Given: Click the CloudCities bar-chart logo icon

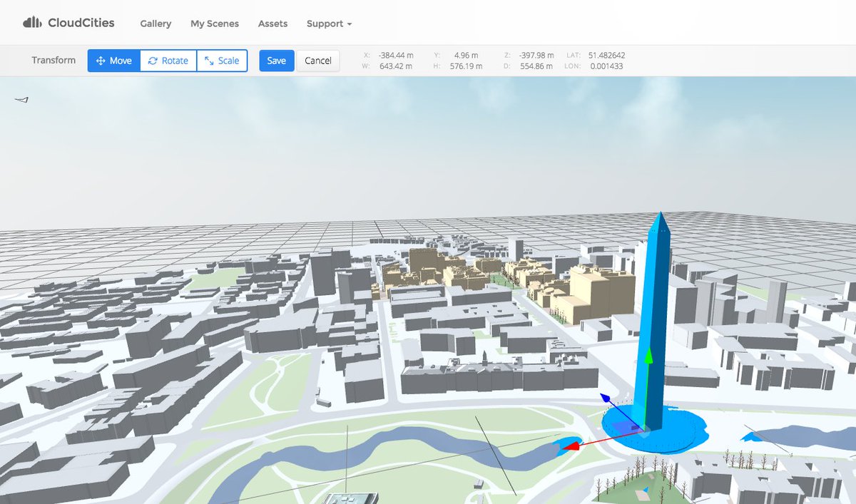Looking at the screenshot, I should [31, 21].
